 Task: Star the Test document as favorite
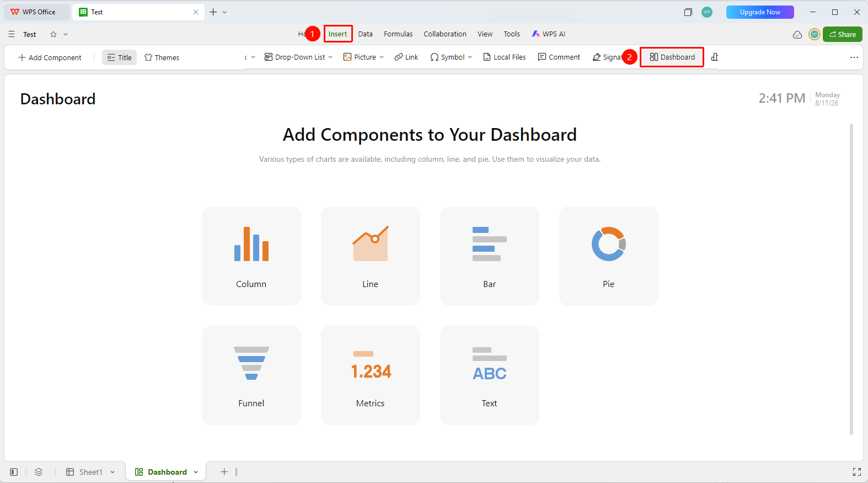(x=53, y=34)
